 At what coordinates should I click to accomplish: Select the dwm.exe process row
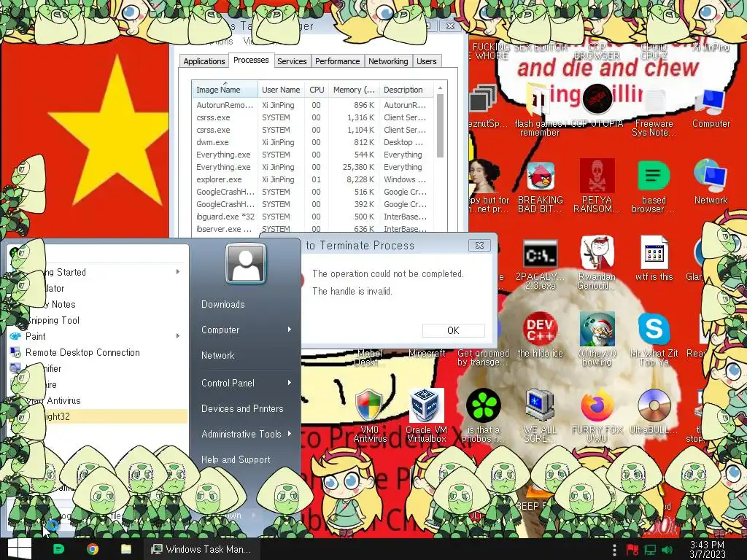click(x=312, y=142)
